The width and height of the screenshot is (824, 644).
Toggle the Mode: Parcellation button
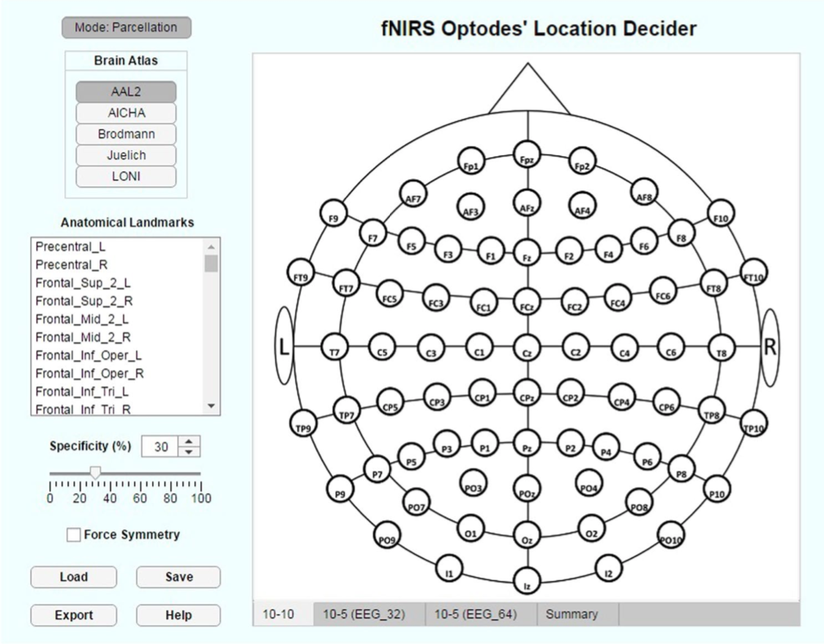126,28
